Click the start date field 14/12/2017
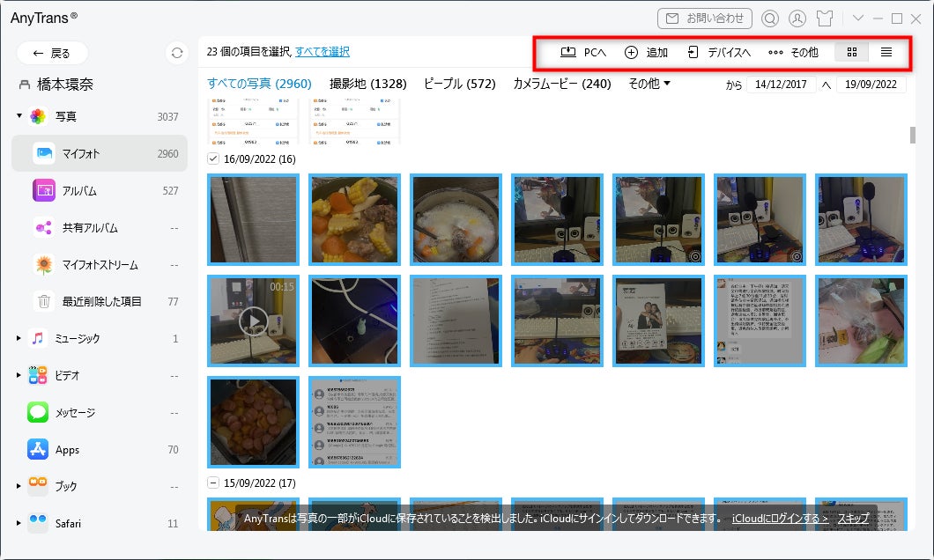The height and width of the screenshot is (560, 934). tap(781, 85)
